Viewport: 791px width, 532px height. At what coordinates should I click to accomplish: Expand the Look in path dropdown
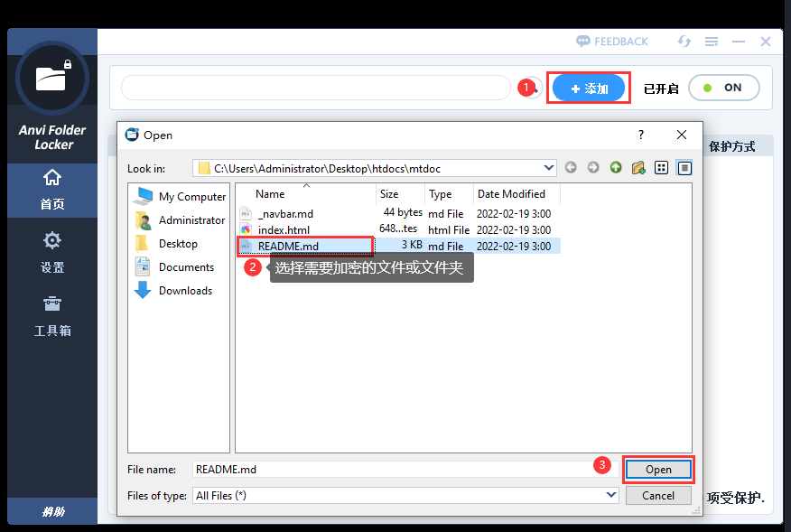(549, 168)
